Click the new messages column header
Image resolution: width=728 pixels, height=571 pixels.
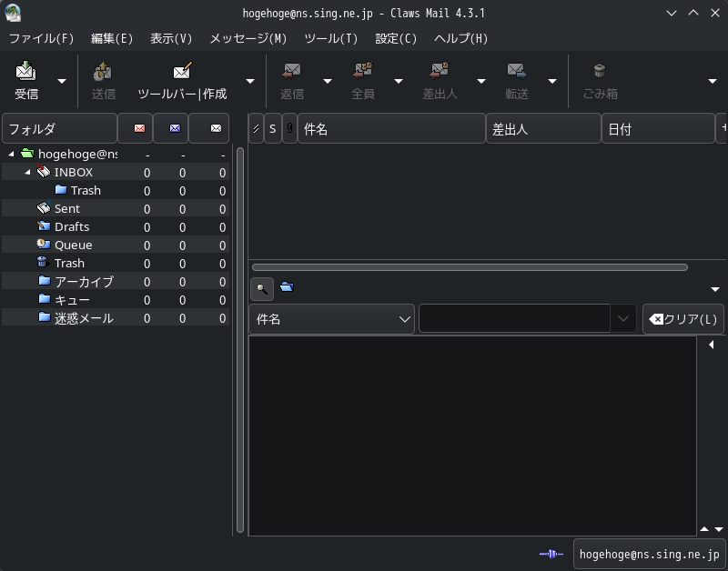(138, 128)
